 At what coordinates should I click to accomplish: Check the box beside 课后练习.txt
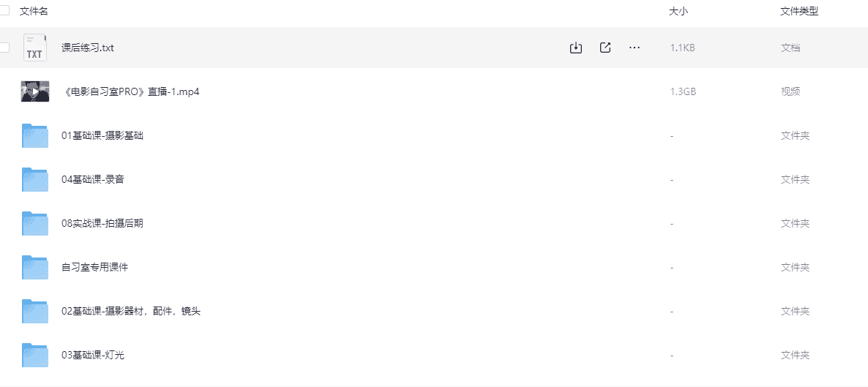click(4, 48)
